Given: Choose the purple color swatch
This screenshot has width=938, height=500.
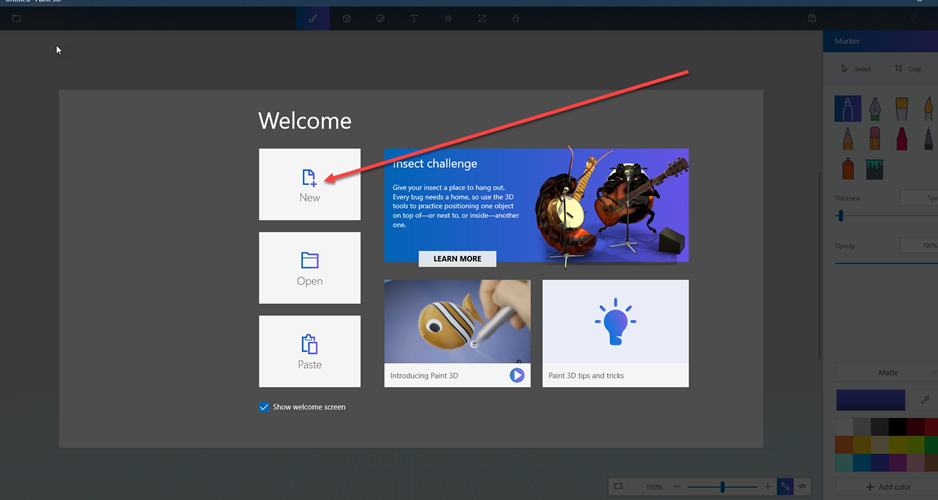Looking at the screenshot, I should [x=897, y=463].
